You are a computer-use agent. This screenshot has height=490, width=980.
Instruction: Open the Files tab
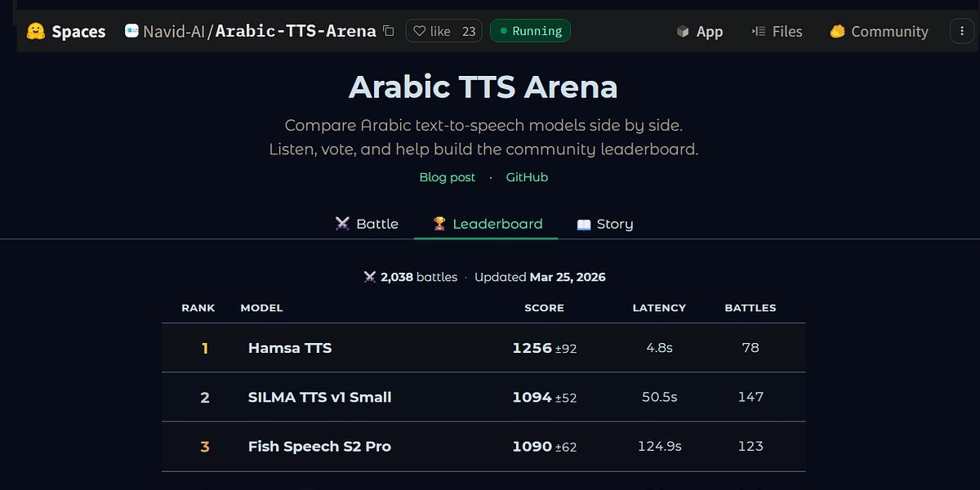click(777, 31)
